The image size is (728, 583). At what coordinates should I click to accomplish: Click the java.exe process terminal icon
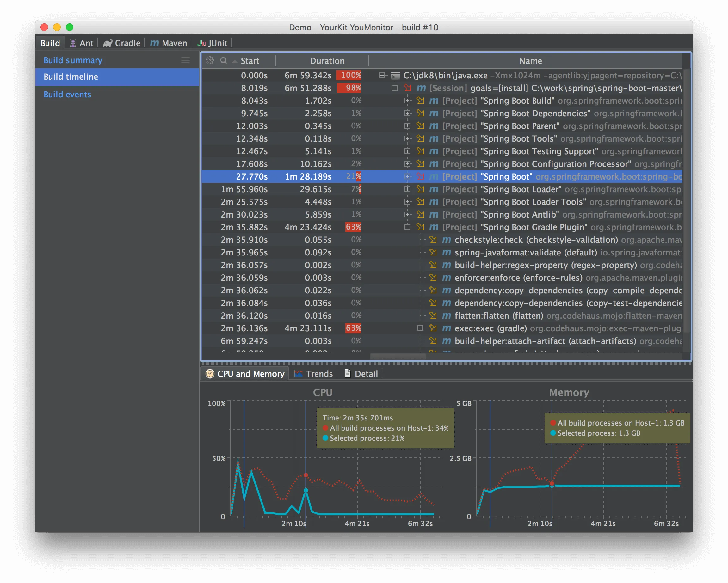395,76
